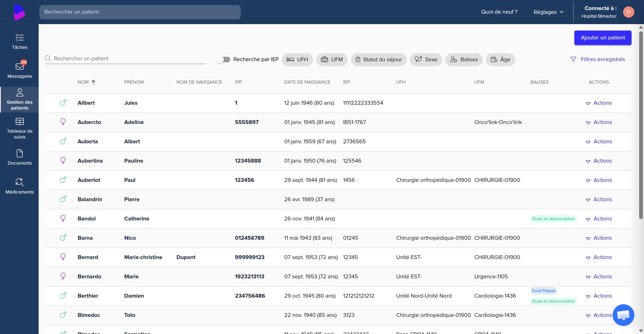Open the Médicaments sidebar icon
Viewport: 644px width, 334px height.
tap(20, 182)
